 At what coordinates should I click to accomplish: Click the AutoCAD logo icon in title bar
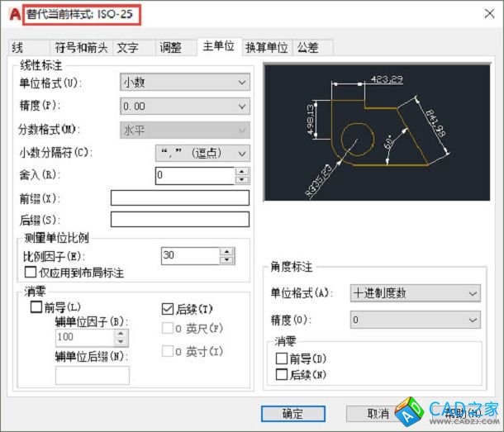point(12,13)
